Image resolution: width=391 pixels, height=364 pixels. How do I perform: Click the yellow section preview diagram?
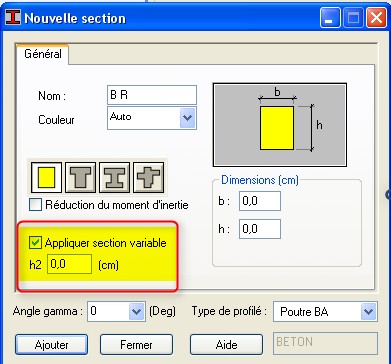(280, 125)
